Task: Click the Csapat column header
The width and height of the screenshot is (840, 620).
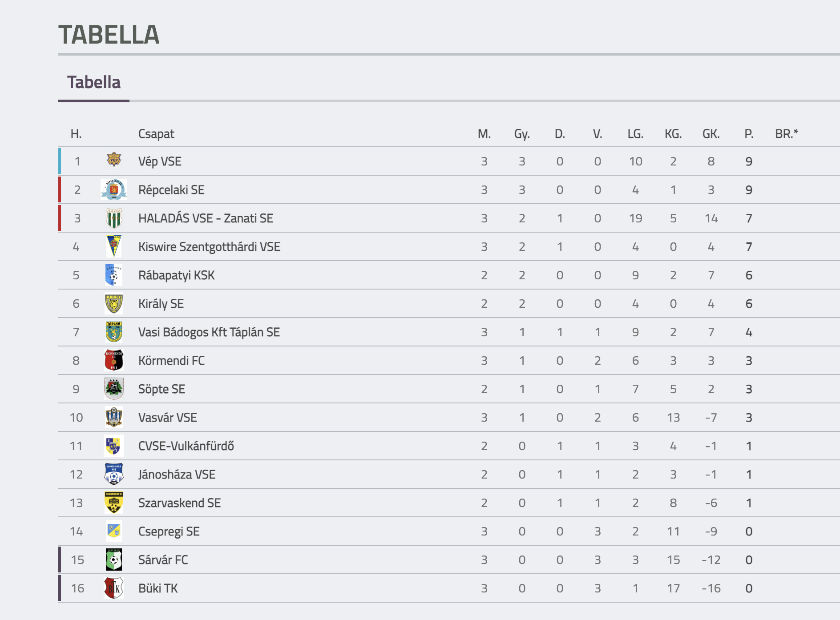Action: click(156, 134)
